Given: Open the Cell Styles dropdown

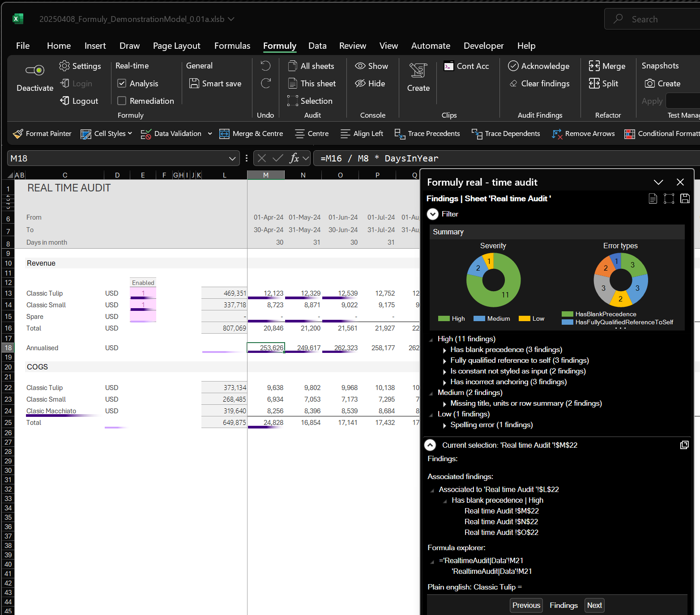Looking at the screenshot, I should click(106, 133).
